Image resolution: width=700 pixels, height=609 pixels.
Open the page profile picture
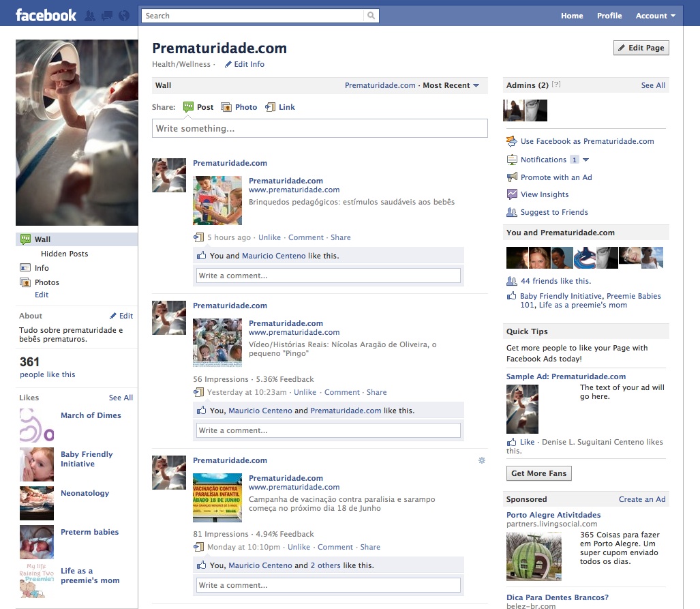pos(77,133)
